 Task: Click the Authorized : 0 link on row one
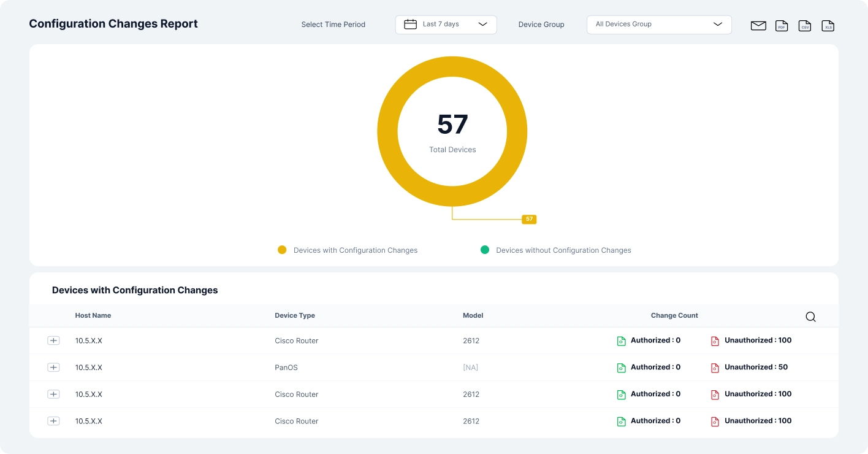pos(656,340)
